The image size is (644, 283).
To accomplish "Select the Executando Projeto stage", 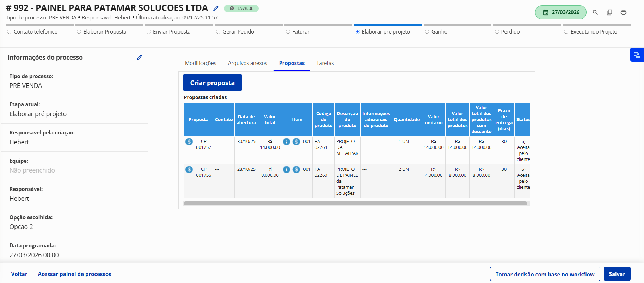I will 594,32.
